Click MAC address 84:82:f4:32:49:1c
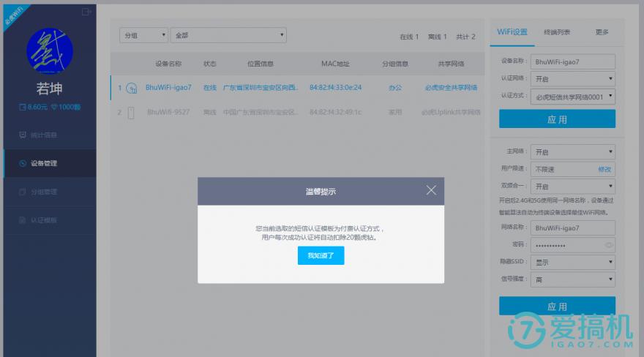 coord(336,112)
